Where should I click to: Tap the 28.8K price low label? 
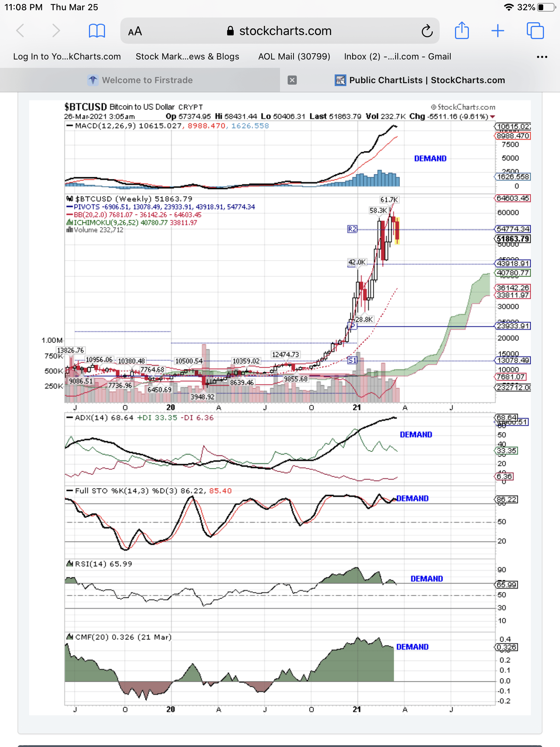point(364,320)
